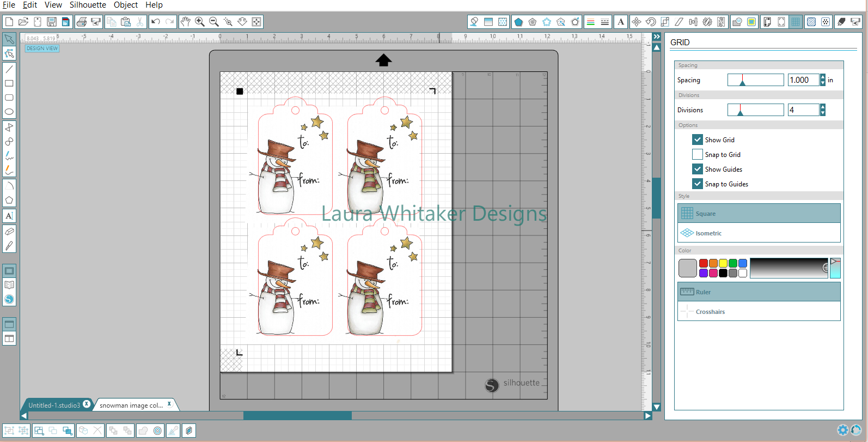The image size is (868, 442).
Task: Select the Knife tool
Action: point(9,246)
